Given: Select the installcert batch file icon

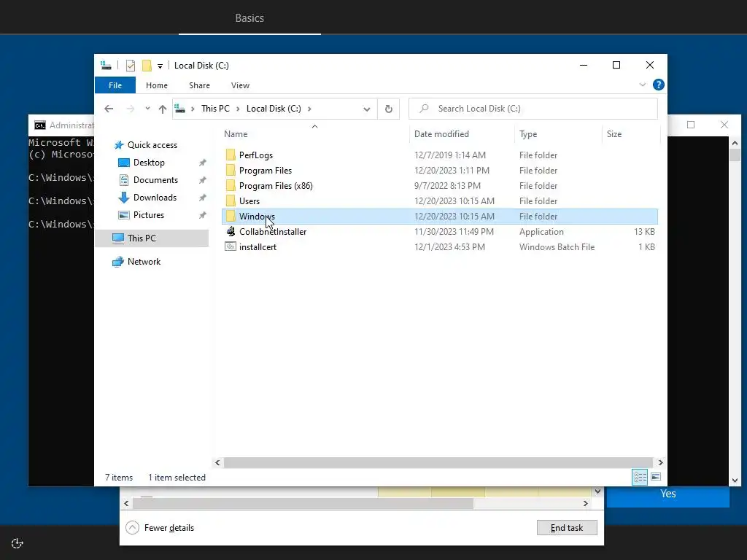Looking at the screenshot, I should tap(231, 246).
